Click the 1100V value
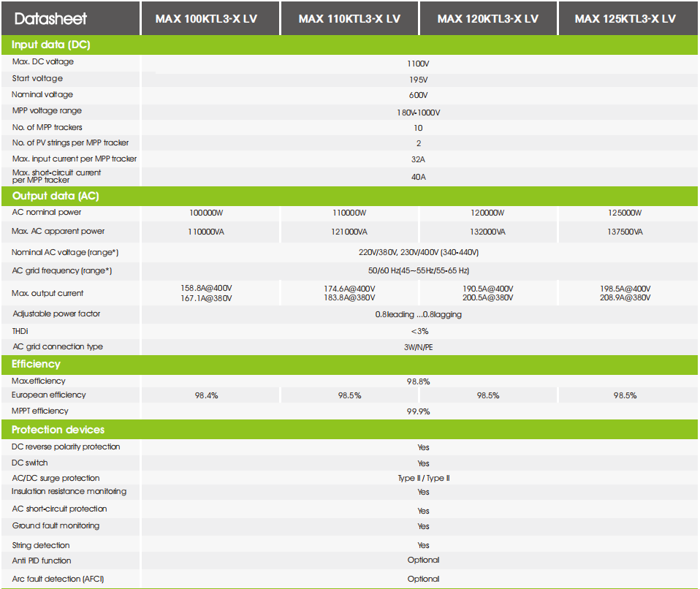Screen dimensions: 700x589 (418, 64)
